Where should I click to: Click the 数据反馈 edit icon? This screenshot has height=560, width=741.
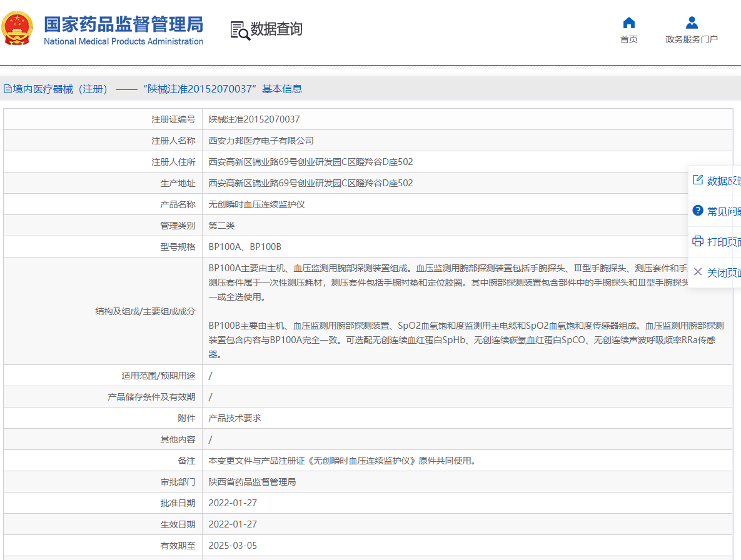tap(697, 180)
